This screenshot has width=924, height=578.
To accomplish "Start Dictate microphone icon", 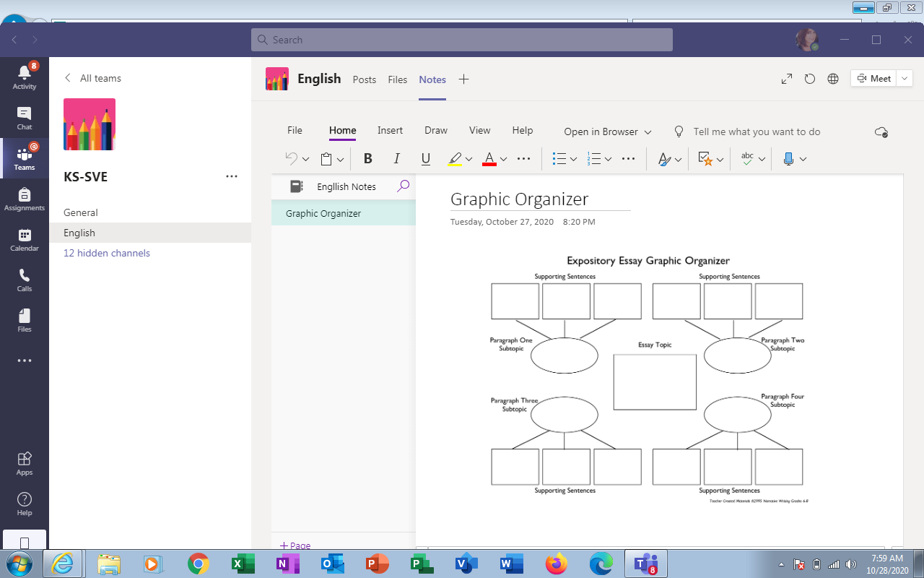I will click(788, 159).
